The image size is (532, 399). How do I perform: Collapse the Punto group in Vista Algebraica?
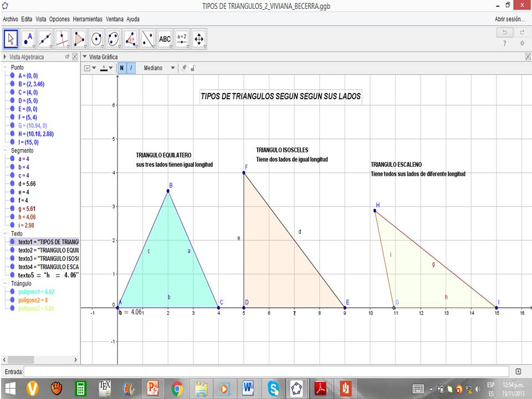(4, 67)
